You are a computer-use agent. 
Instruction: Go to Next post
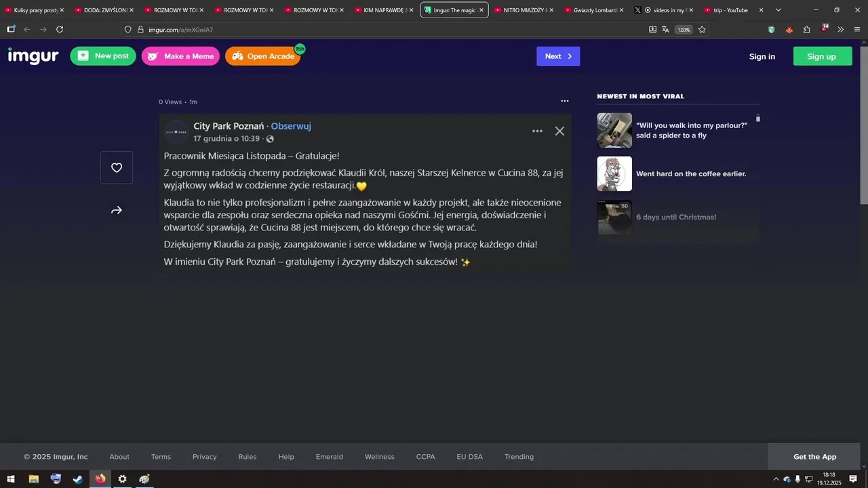[x=558, y=56]
